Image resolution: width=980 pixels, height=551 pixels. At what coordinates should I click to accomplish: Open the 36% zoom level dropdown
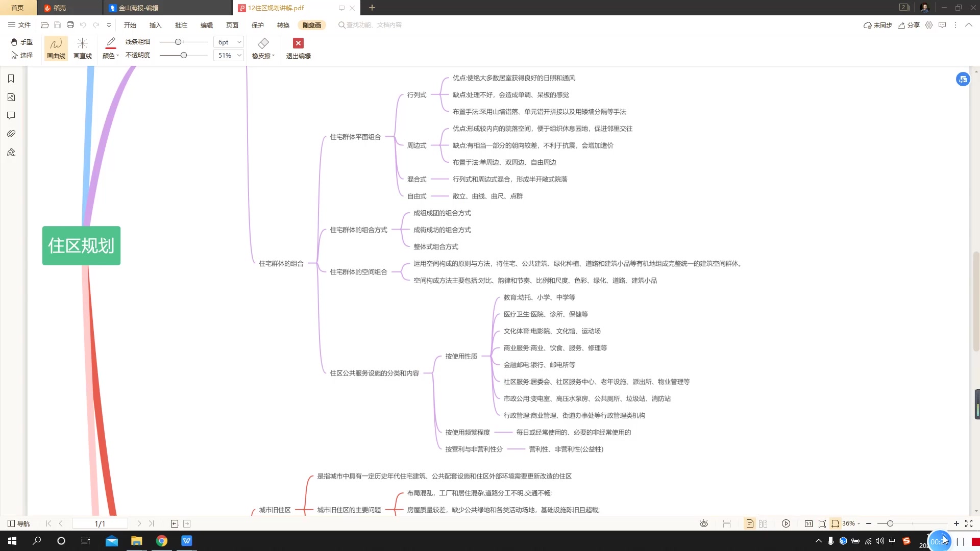pos(851,523)
